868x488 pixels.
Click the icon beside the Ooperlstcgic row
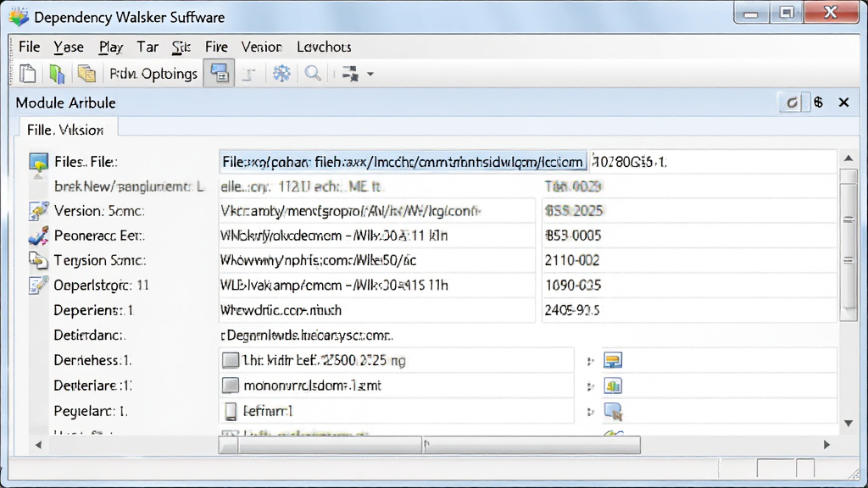(38, 285)
